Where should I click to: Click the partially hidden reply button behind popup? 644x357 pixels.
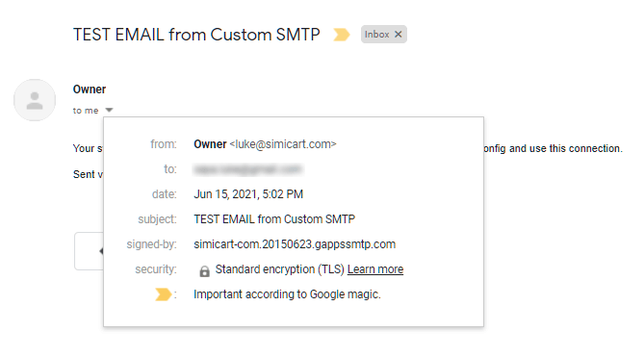pos(89,251)
